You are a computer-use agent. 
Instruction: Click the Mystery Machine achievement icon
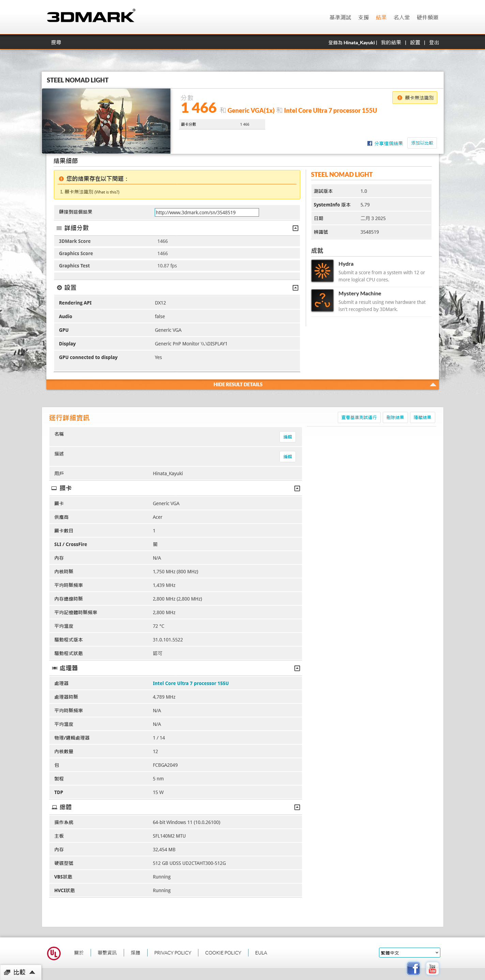pyautogui.click(x=322, y=300)
